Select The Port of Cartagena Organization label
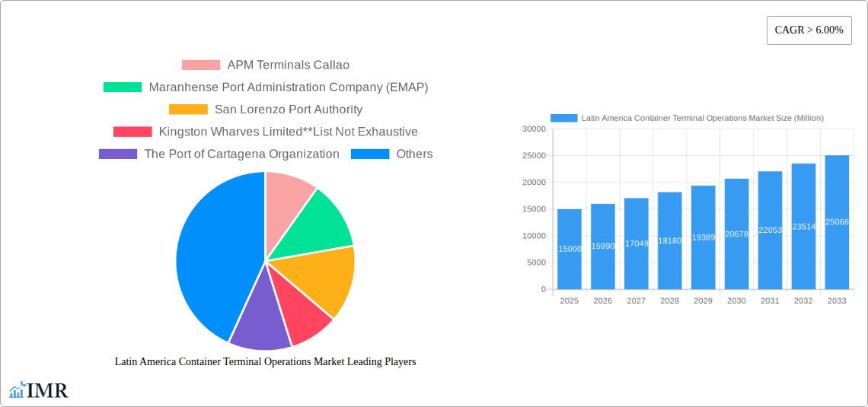 242,154
